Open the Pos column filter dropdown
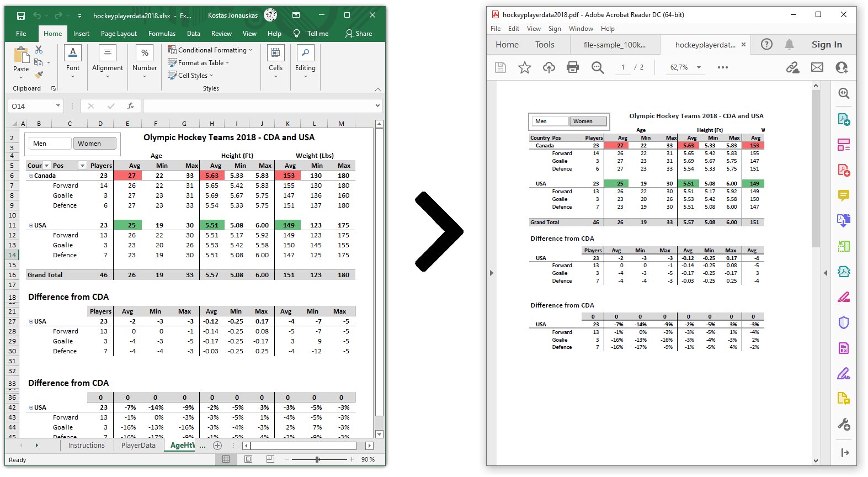This screenshot has height=477, width=868. point(82,166)
